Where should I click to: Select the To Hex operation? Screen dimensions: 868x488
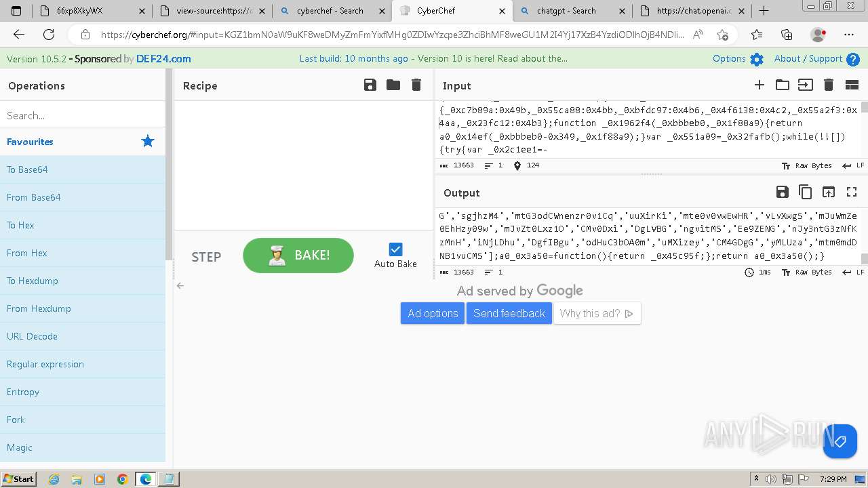(x=83, y=225)
